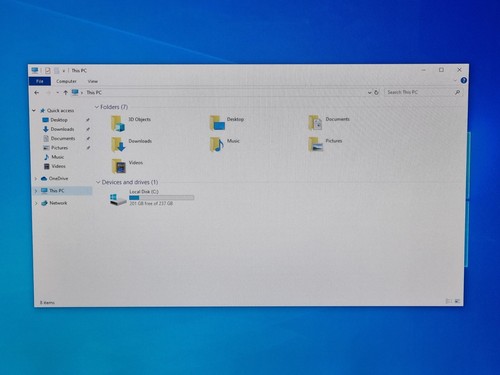This screenshot has height=375, width=500.
Task: Click the This PC breadcrumb in address bar
Action: (94, 92)
